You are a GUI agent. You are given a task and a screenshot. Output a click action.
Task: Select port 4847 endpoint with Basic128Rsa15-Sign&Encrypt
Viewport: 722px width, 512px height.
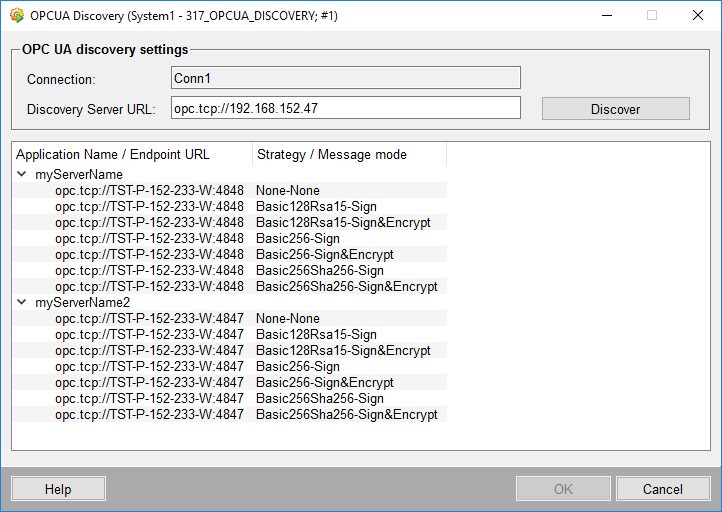(x=149, y=351)
